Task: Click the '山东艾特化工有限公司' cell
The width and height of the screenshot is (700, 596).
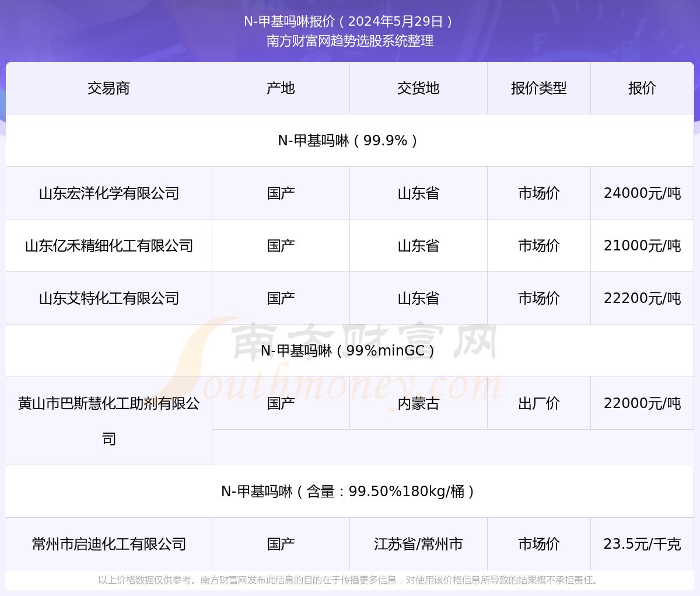Action: tap(109, 298)
